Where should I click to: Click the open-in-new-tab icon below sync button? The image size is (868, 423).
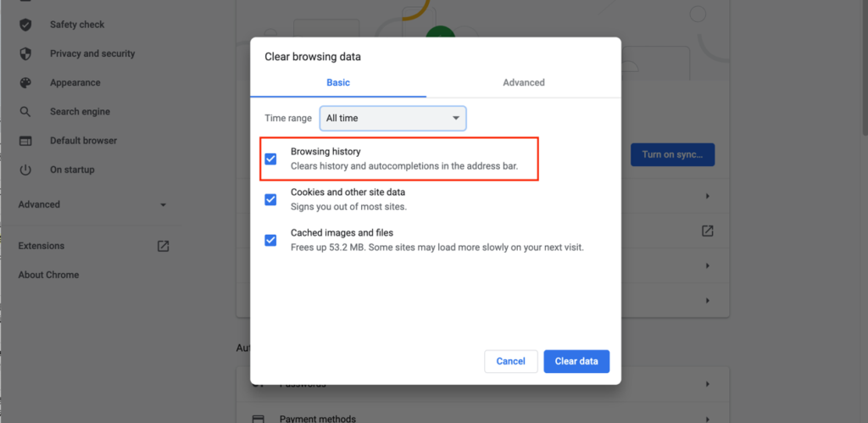707,231
